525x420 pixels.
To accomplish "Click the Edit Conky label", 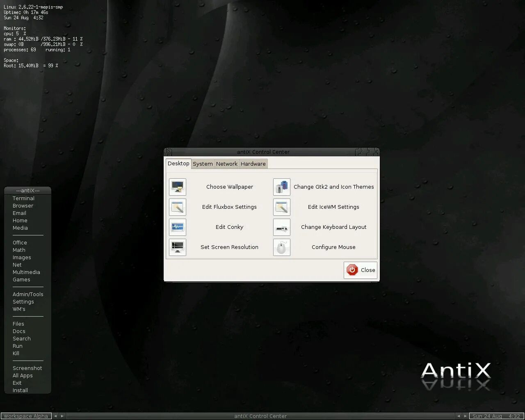I will [x=229, y=227].
